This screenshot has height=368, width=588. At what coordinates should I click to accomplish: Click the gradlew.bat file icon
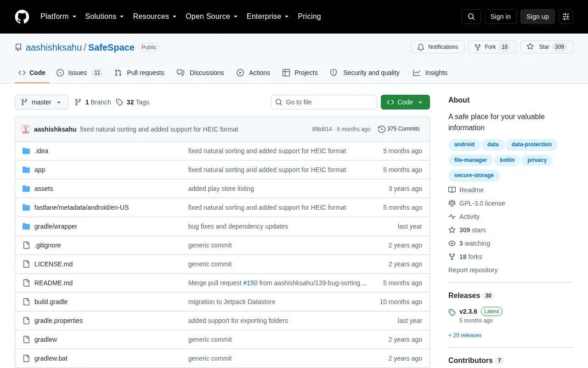(x=26, y=358)
